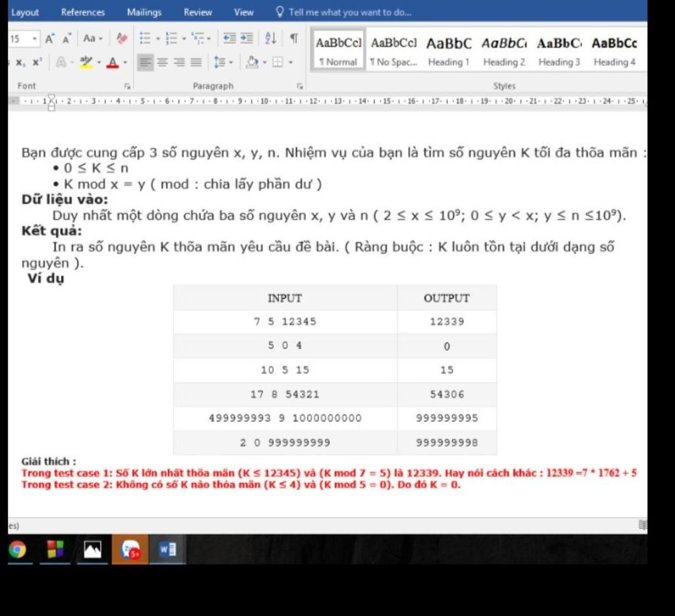Increase font size with Grow Font icon
Screen dimensions: 675x616
49,39
